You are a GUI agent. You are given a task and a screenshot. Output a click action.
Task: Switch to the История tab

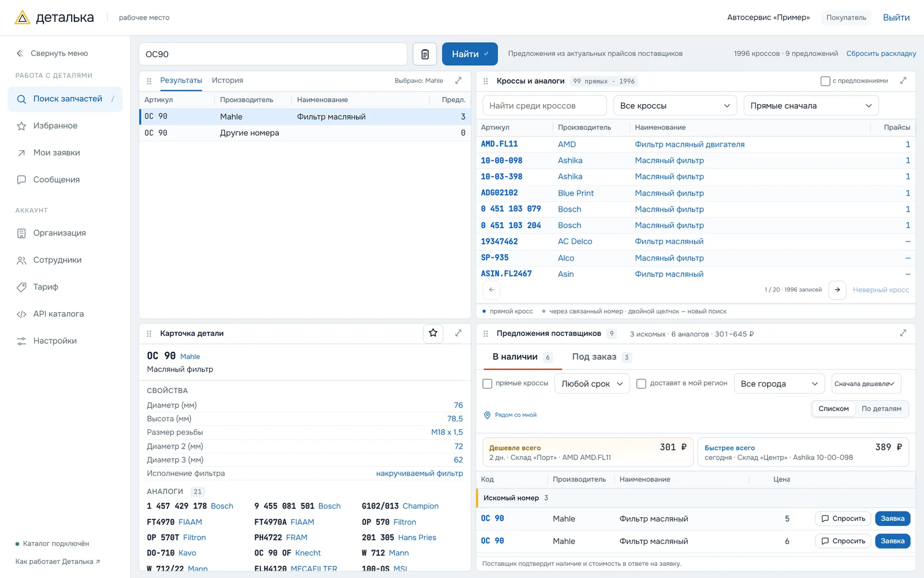(x=228, y=80)
